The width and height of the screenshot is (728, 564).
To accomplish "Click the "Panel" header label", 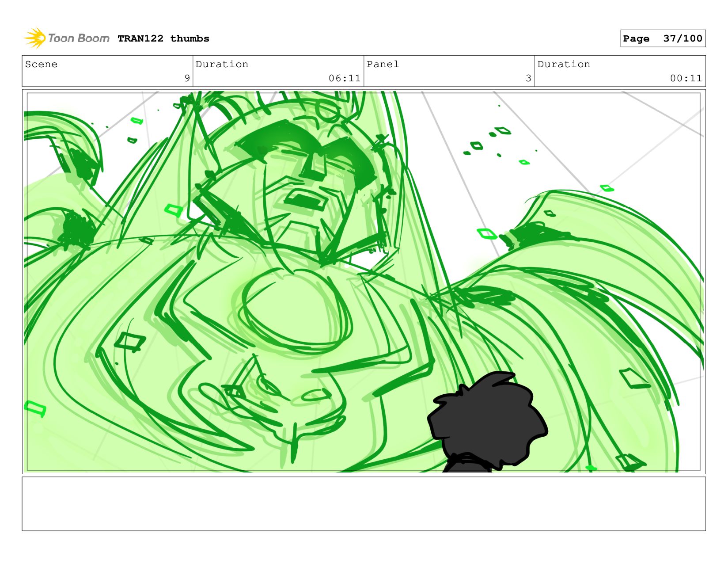I will pos(383,64).
